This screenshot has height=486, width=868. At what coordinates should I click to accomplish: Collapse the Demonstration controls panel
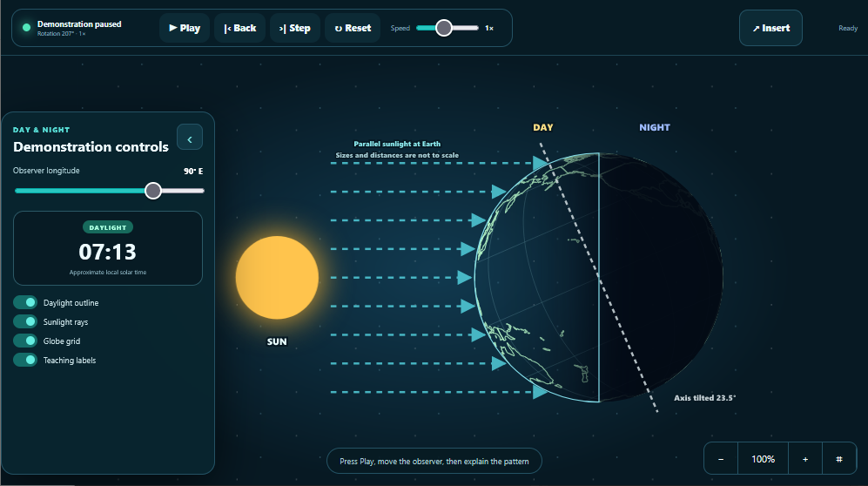(x=189, y=138)
